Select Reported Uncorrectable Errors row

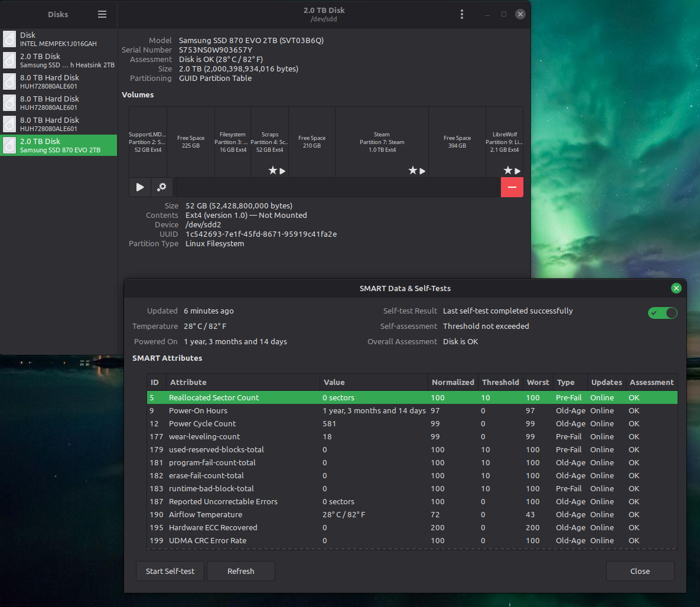coord(412,501)
